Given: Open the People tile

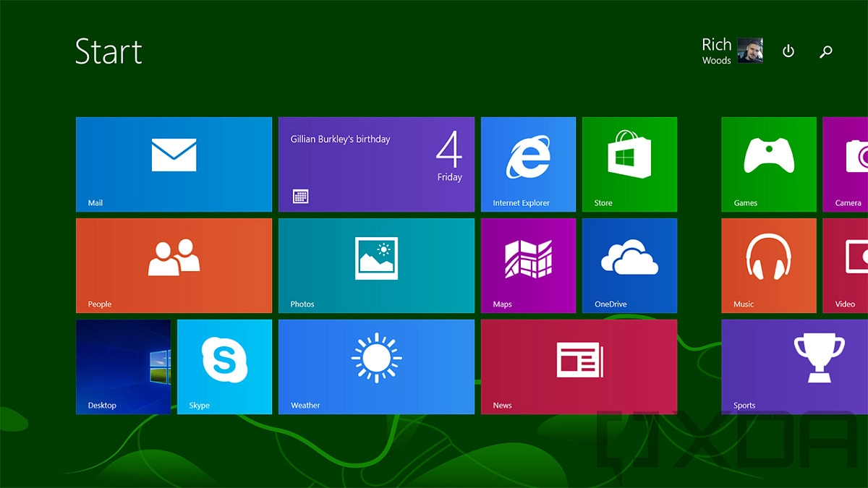Looking at the screenshot, I should (174, 265).
